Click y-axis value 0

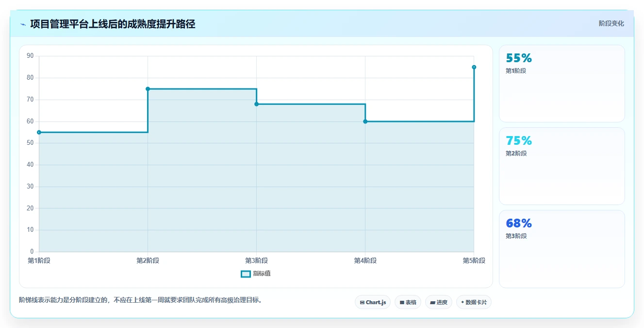click(x=32, y=252)
